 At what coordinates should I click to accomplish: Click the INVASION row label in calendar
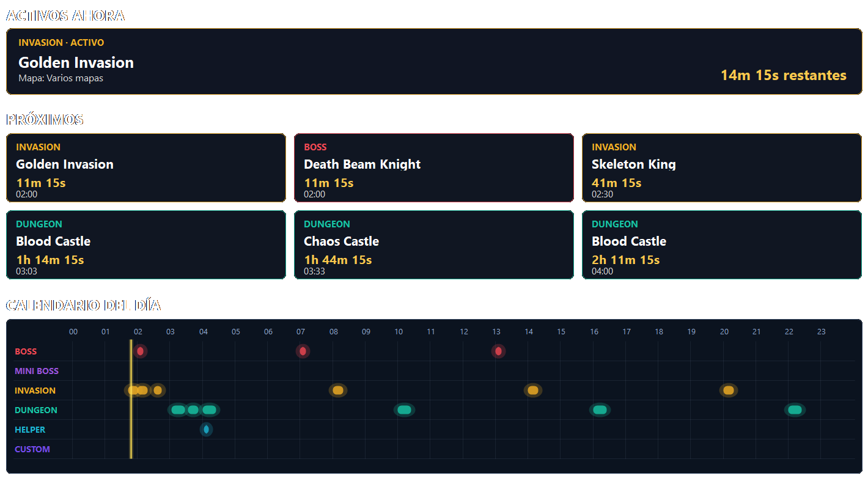tap(35, 391)
